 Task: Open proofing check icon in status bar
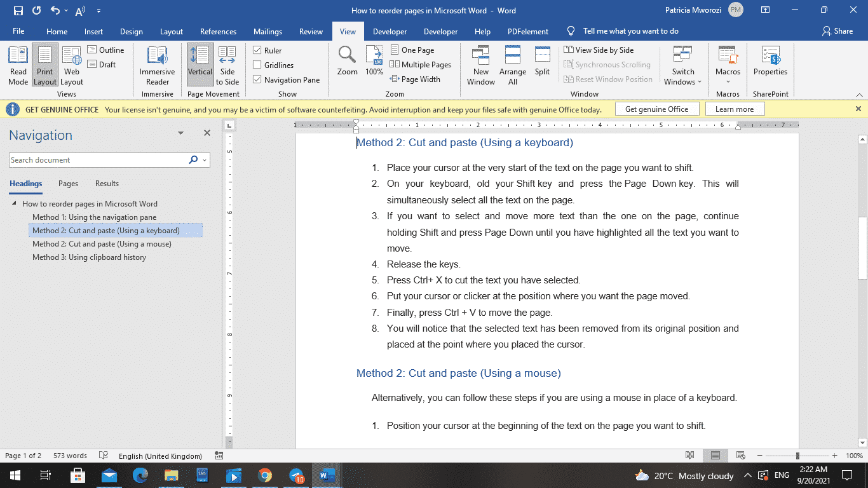click(x=104, y=456)
